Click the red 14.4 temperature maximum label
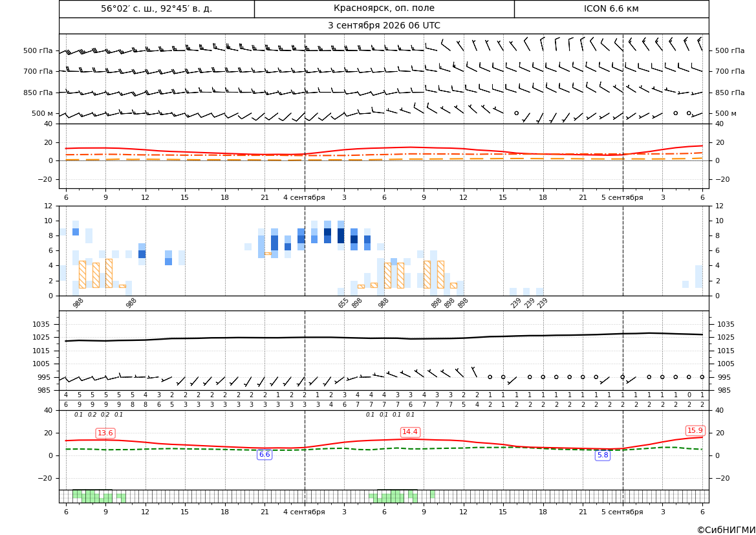This screenshot has height=535, width=756. pos(410,431)
